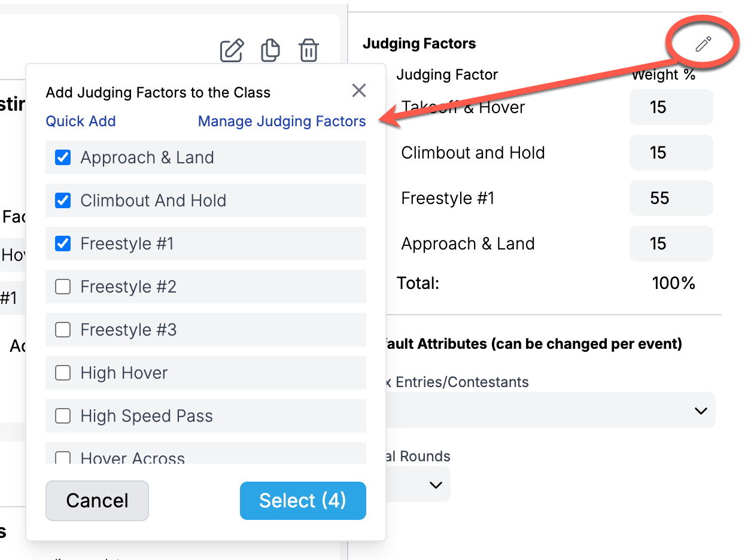Uncheck the Freestyle #1 checkbox
Image resolution: width=754 pixels, height=560 pixels.
click(63, 244)
